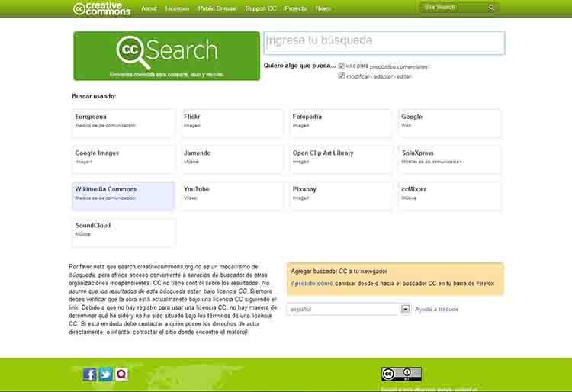Click the identi.ca icon in footer
572x392 pixels.
tap(121, 374)
